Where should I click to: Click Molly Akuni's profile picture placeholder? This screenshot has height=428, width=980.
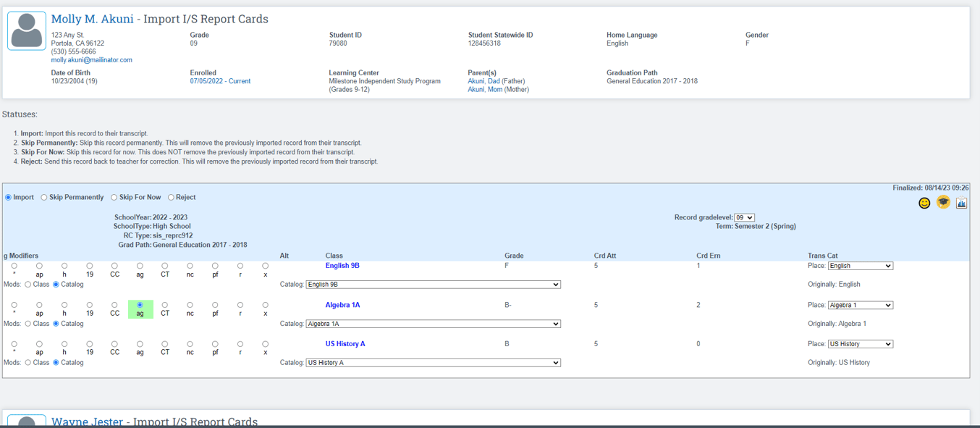tap(26, 30)
